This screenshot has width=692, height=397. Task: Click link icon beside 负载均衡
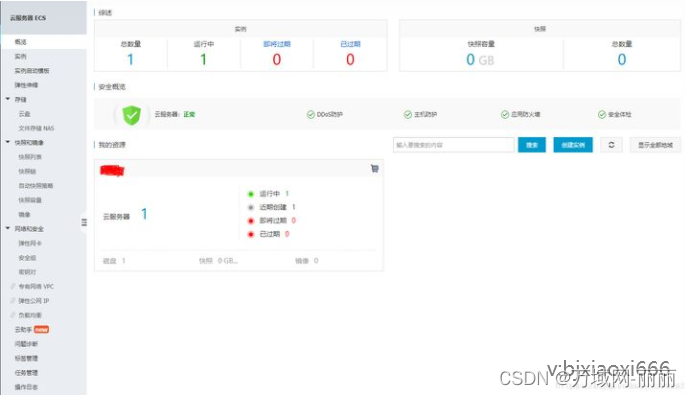tap(13, 315)
